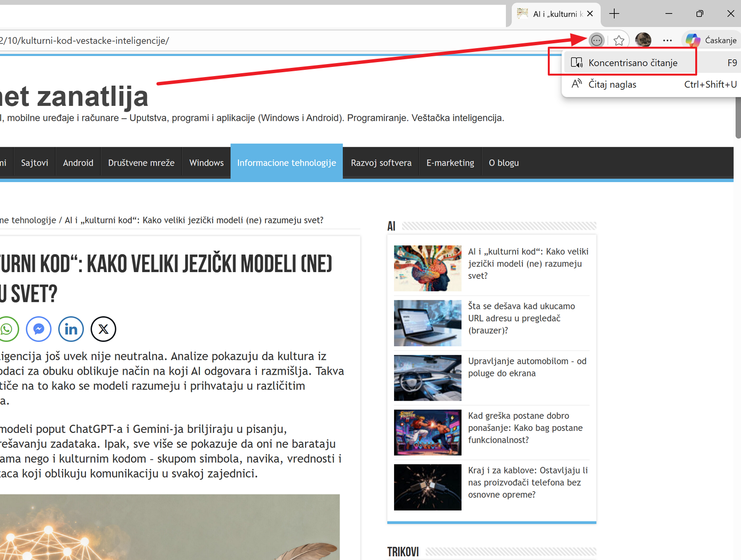Go to the O blogu page

pos(503,163)
